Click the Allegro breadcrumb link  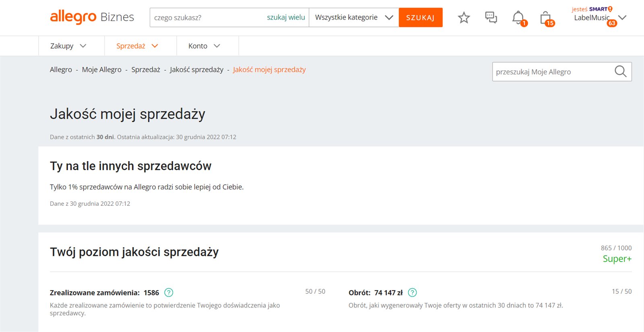pyautogui.click(x=61, y=70)
